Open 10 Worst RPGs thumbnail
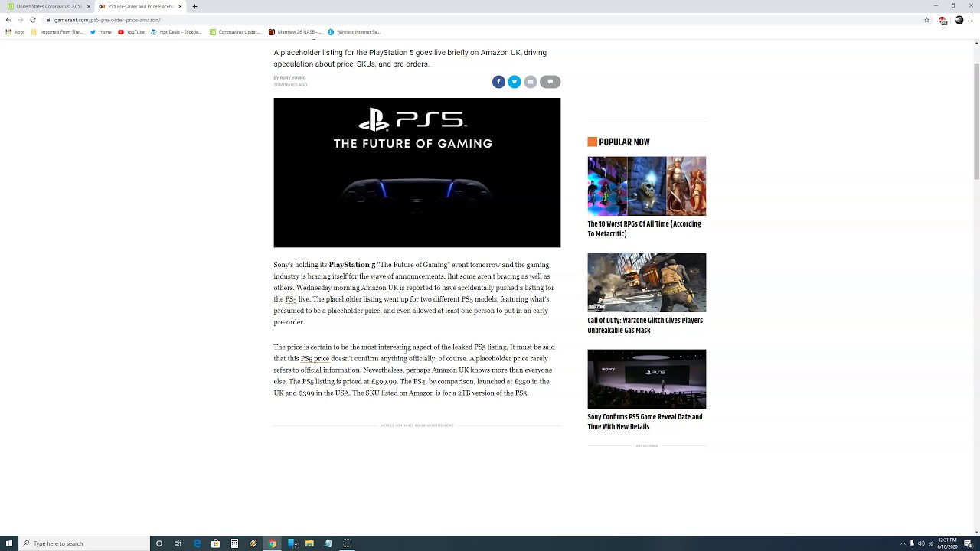This screenshot has height=551, width=980. point(647,186)
